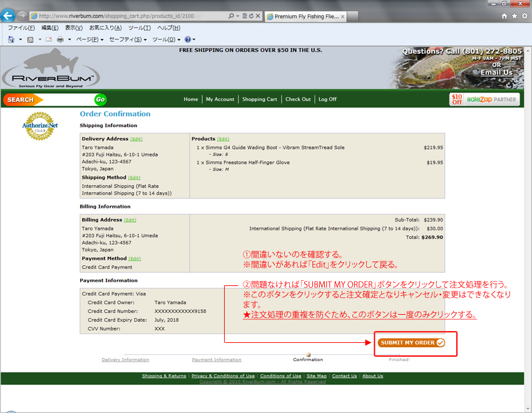532x413 pixels.
Task: Open Shopping Cart navigation link
Action: pyautogui.click(x=260, y=99)
